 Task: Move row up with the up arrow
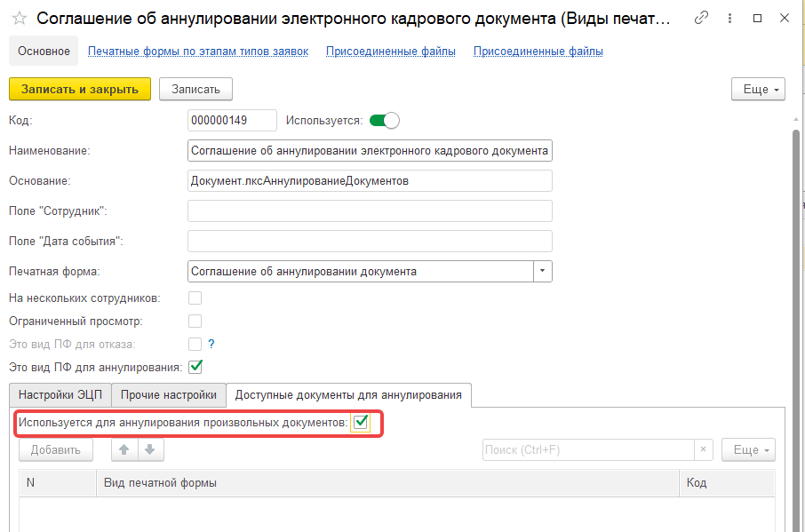[124, 450]
